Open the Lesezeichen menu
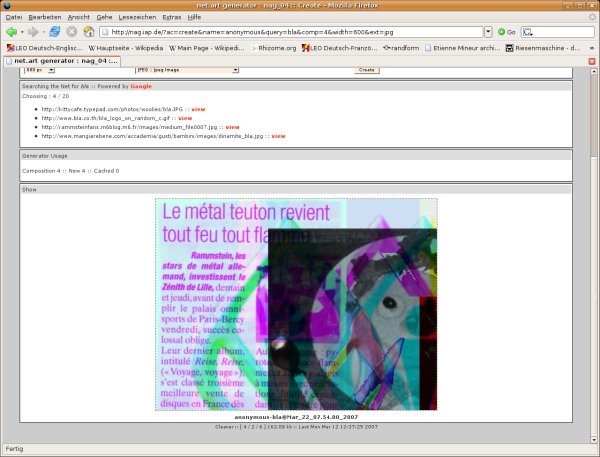Screen dimensions: 600x457 (137, 17)
